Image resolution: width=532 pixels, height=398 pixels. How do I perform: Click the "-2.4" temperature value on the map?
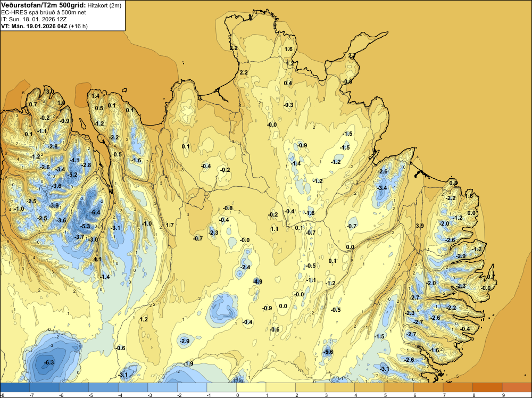(x=245, y=267)
